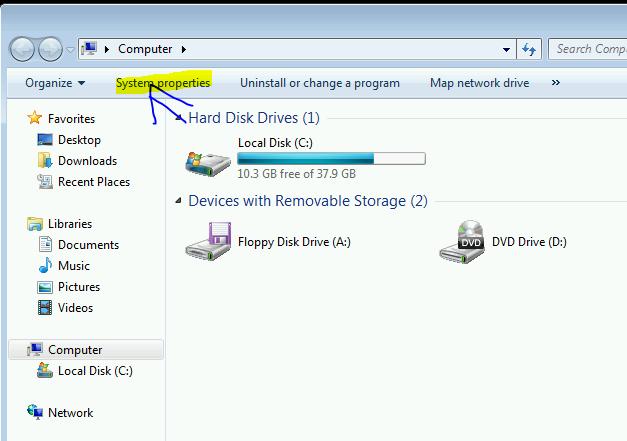Click the refresh button beside address bar
The height and width of the screenshot is (441, 627).
(x=529, y=49)
